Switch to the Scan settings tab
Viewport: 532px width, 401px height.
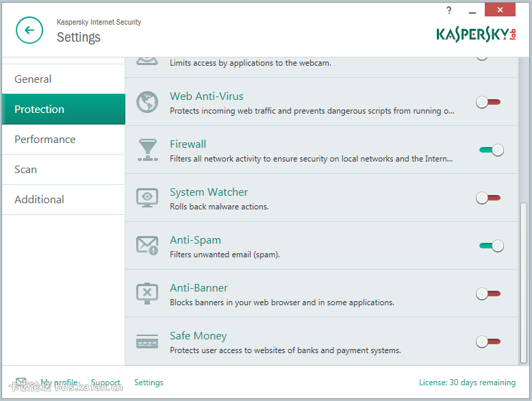(x=64, y=170)
